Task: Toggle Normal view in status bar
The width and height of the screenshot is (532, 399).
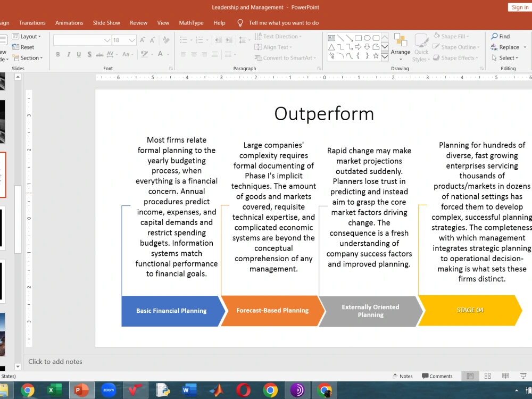Action: pos(470,376)
